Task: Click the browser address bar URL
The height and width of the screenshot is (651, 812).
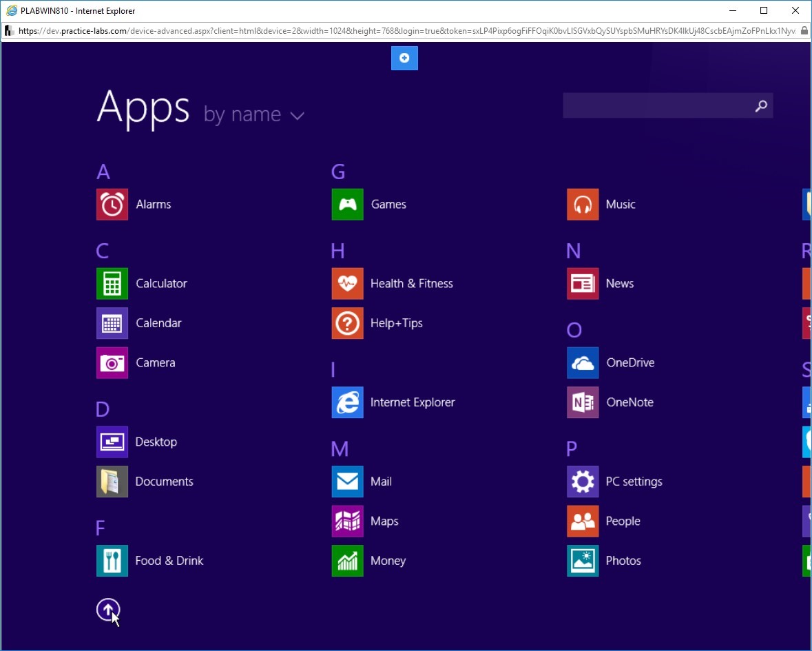Action: click(407, 31)
